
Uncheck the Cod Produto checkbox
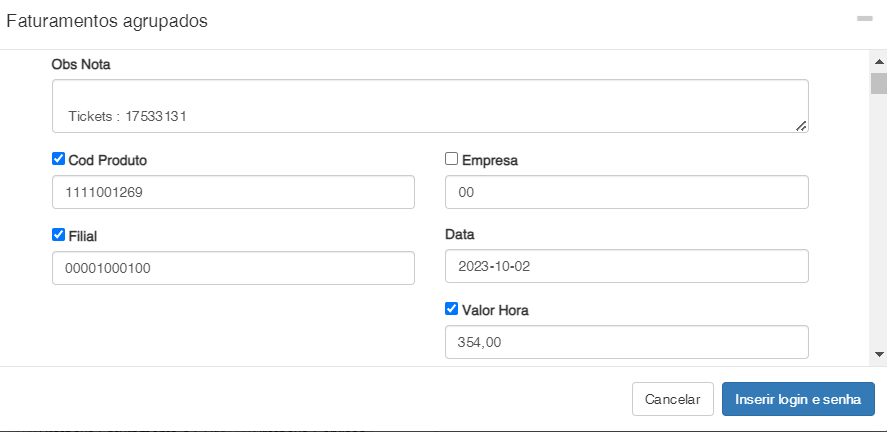pyautogui.click(x=59, y=158)
